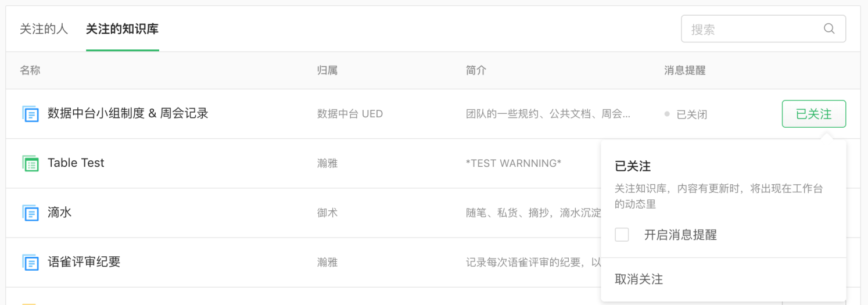Click the 滴水 knowledge base icon
The height and width of the screenshot is (305, 868).
pos(30,213)
